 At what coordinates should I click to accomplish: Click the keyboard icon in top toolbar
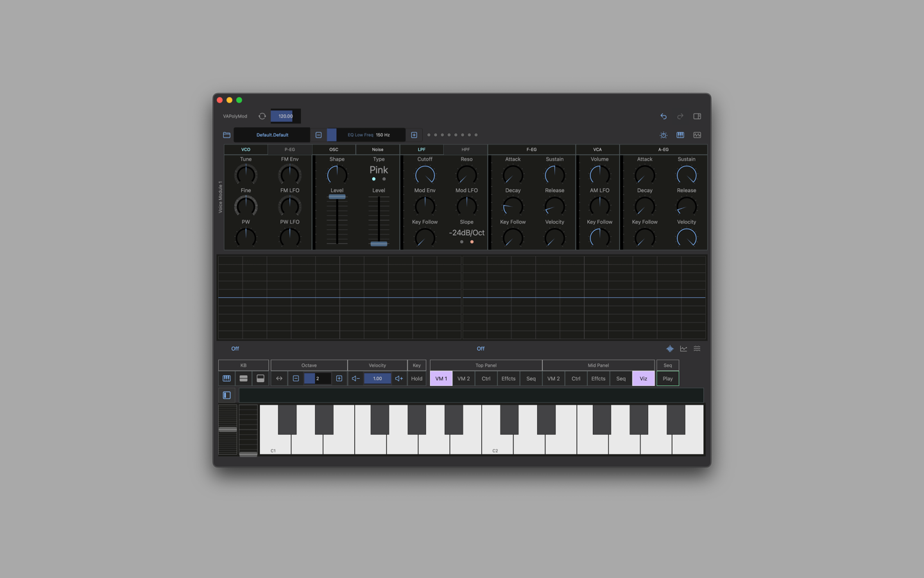click(680, 135)
